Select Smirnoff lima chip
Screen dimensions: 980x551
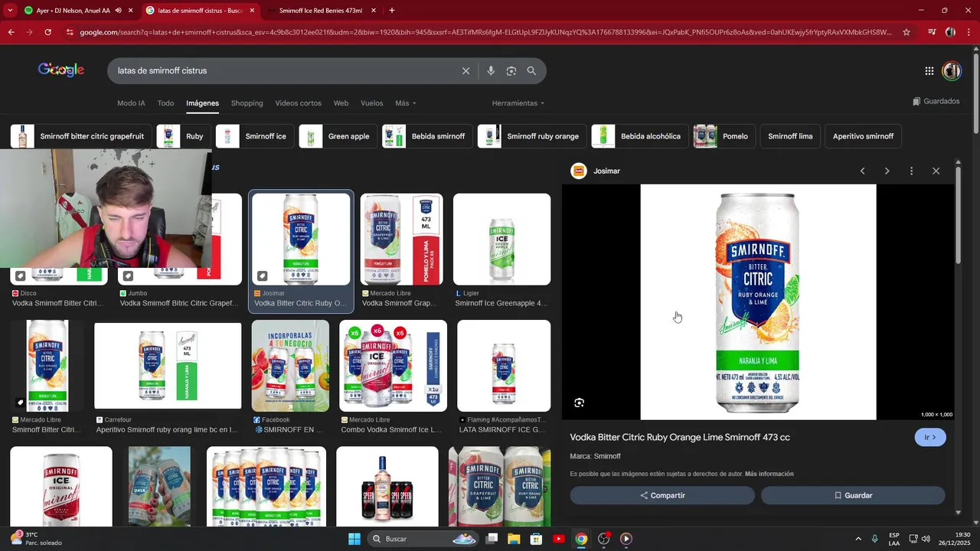coord(790,136)
